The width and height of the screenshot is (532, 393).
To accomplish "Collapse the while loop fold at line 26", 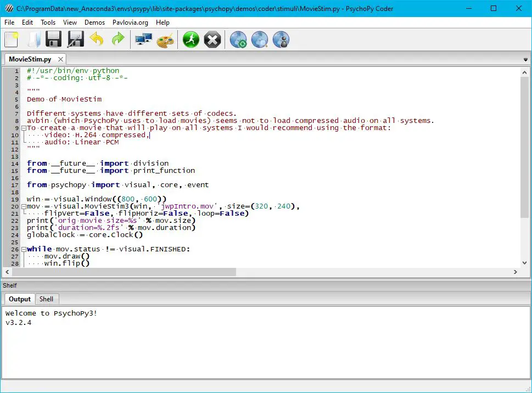I will tap(24, 249).
